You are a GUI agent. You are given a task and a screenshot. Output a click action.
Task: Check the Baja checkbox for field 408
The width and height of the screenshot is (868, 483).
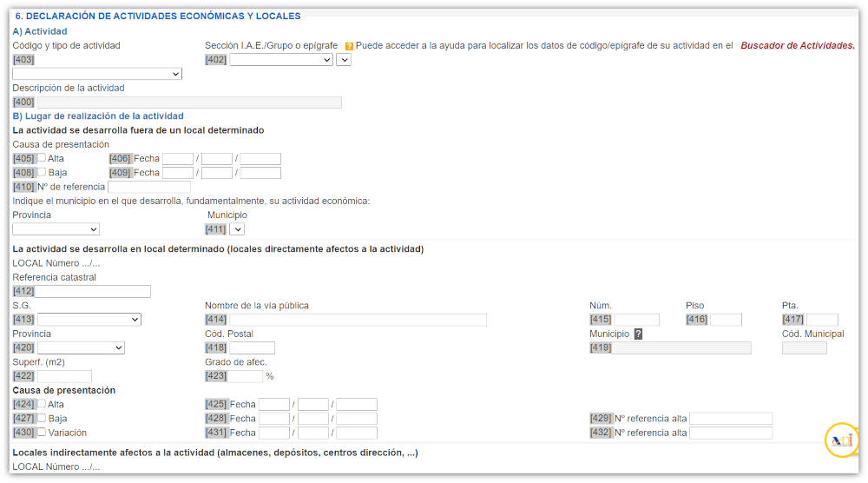[42, 172]
